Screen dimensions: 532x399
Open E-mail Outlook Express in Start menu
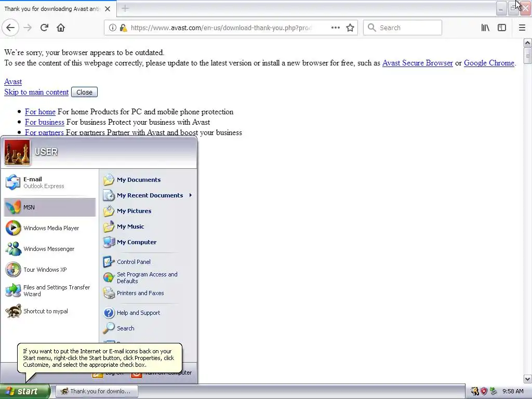(49, 182)
